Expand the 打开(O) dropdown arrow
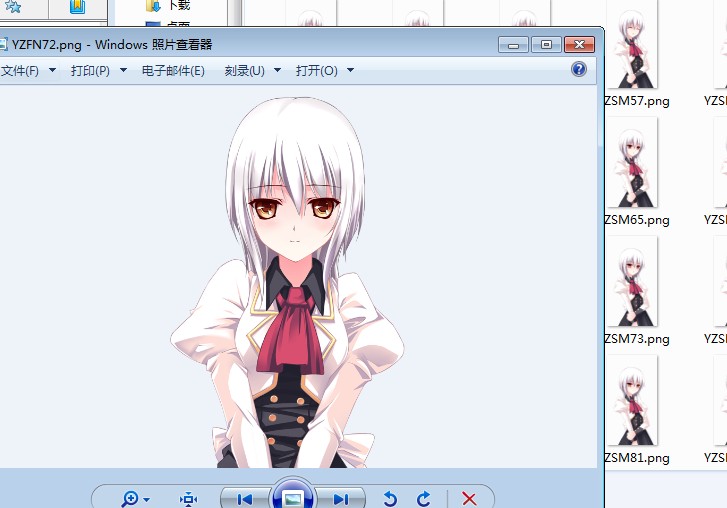Viewport: 727px width, 508px height. pos(351,70)
